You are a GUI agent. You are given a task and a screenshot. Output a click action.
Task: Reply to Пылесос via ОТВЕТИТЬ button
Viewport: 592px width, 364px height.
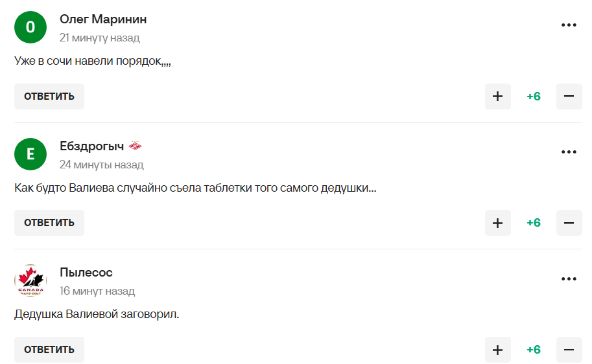[x=49, y=350]
